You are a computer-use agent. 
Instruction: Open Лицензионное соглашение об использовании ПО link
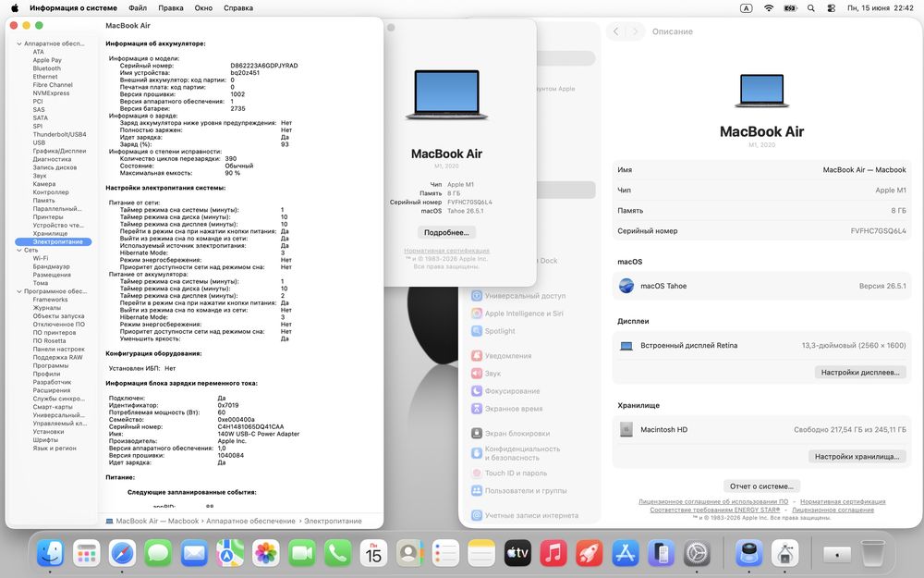713,501
